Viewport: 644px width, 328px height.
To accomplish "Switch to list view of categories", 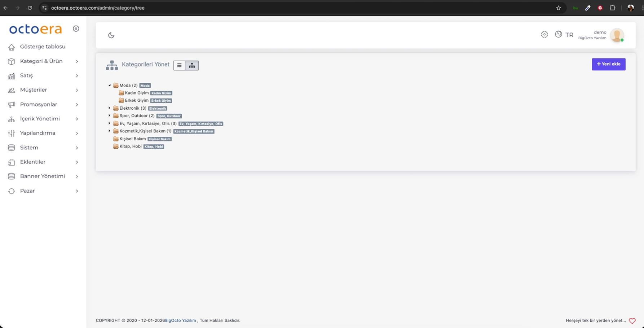I will [179, 65].
